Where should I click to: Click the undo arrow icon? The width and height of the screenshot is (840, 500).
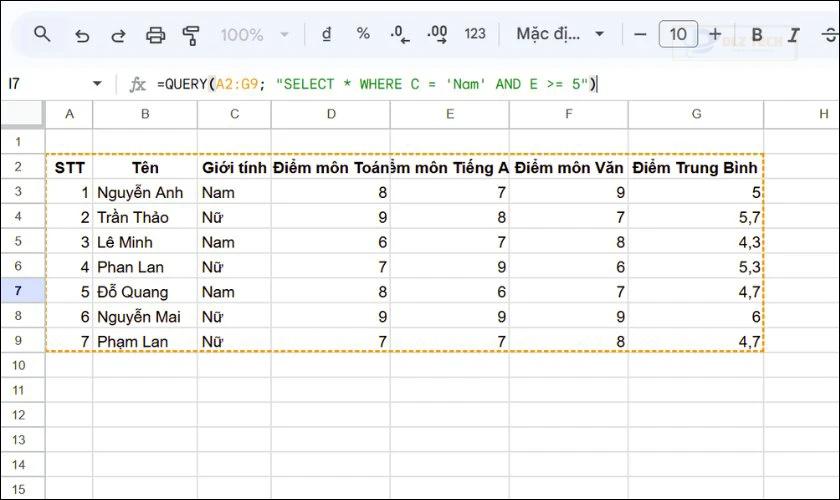pos(81,35)
